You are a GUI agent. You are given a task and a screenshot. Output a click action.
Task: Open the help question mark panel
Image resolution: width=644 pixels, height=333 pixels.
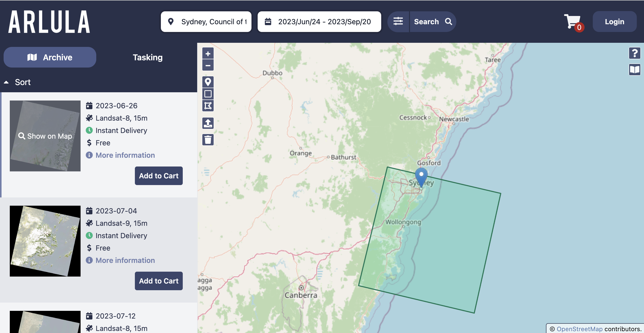pos(634,53)
